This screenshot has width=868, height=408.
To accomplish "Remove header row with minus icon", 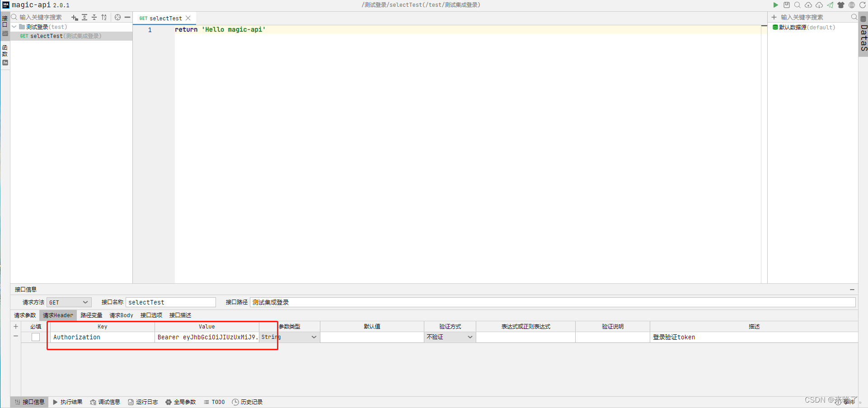I will click(16, 336).
